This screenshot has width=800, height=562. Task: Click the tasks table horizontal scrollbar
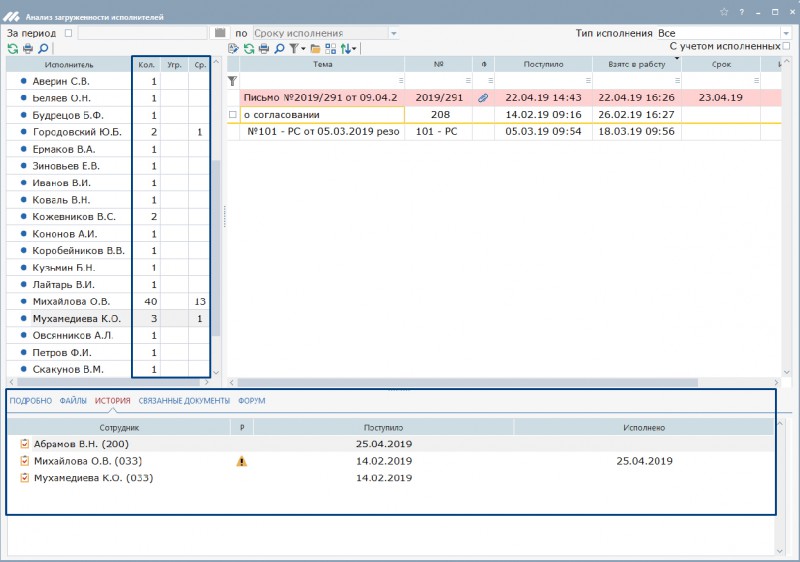pyautogui.click(x=467, y=382)
